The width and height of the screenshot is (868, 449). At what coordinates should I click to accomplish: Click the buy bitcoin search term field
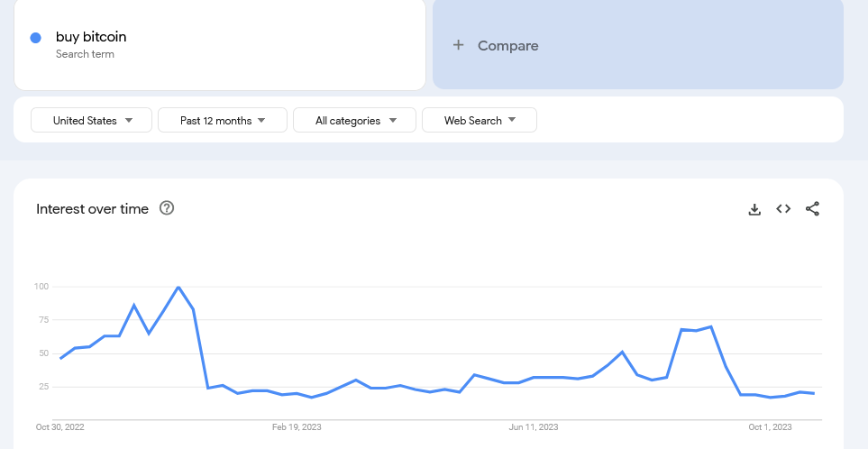pyautogui.click(x=220, y=44)
